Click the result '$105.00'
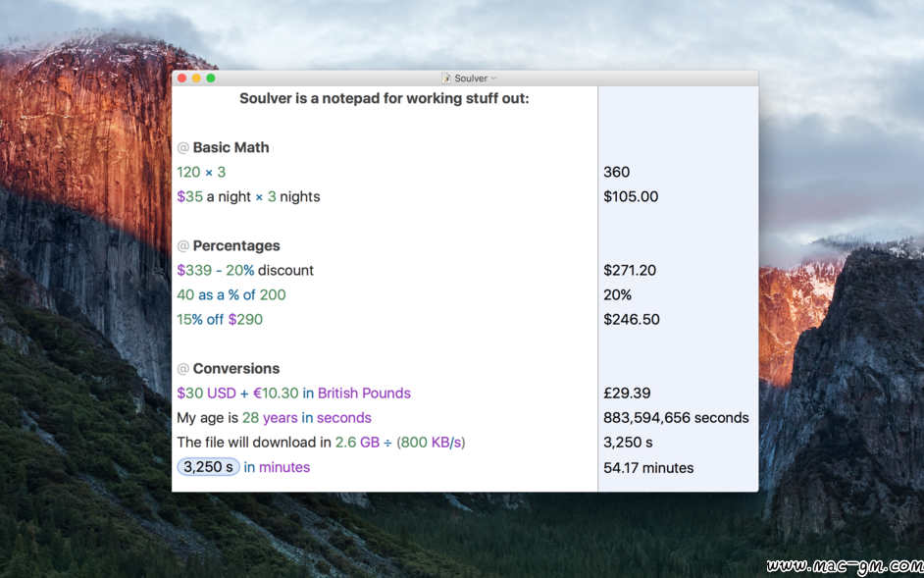The width and height of the screenshot is (924, 578). coord(631,196)
